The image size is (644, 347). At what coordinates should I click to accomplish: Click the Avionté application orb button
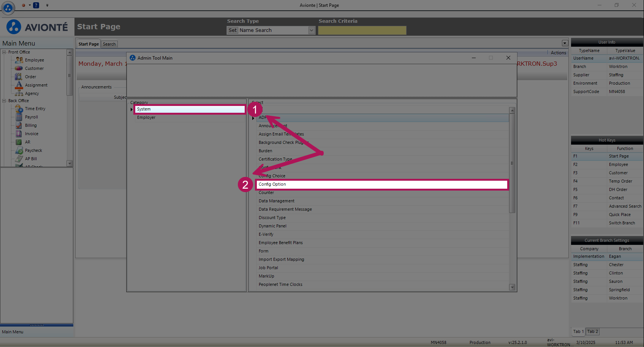(x=8, y=7)
